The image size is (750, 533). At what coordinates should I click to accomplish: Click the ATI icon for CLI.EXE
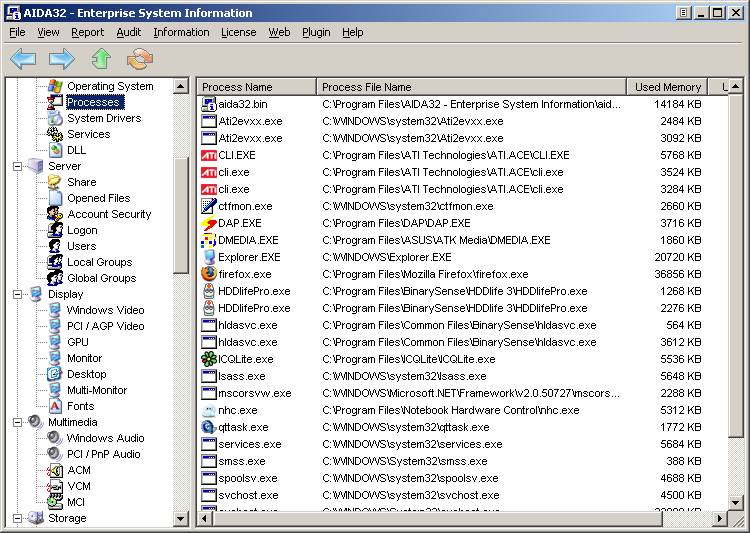[x=209, y=155]
